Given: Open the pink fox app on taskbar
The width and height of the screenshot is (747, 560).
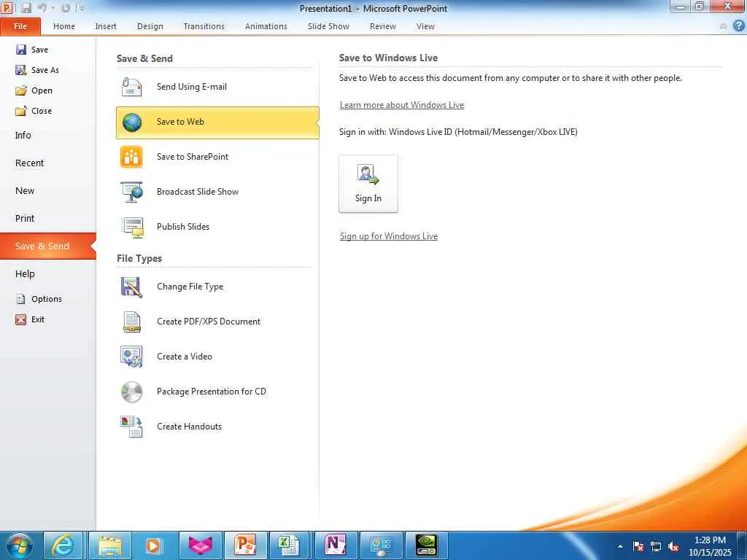Looking at the screenshot, I should (x=198, y=545).
